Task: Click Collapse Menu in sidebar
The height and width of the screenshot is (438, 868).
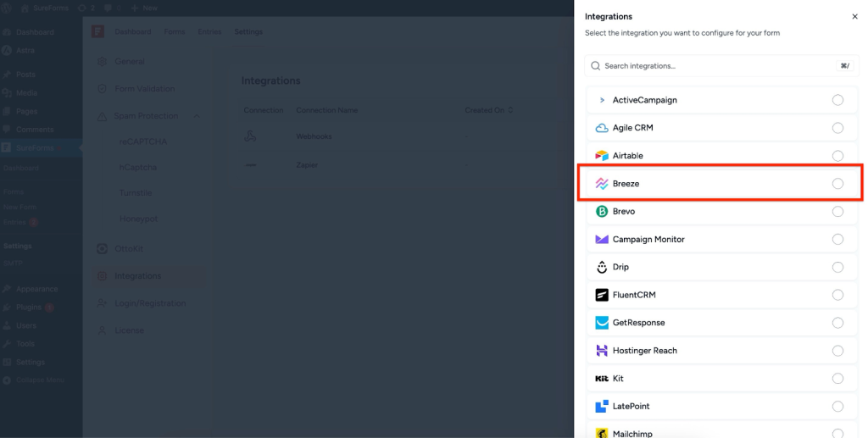Action: (41, 380)
